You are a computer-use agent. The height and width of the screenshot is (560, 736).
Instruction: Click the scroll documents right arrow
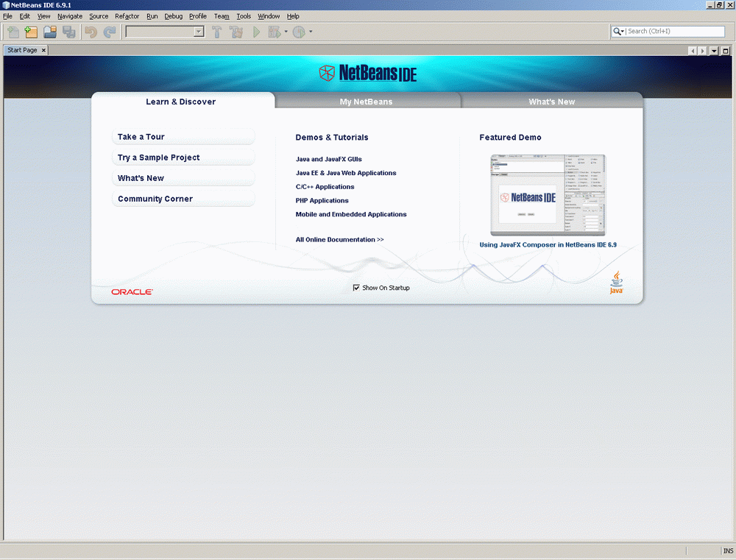tap(703, 51)
